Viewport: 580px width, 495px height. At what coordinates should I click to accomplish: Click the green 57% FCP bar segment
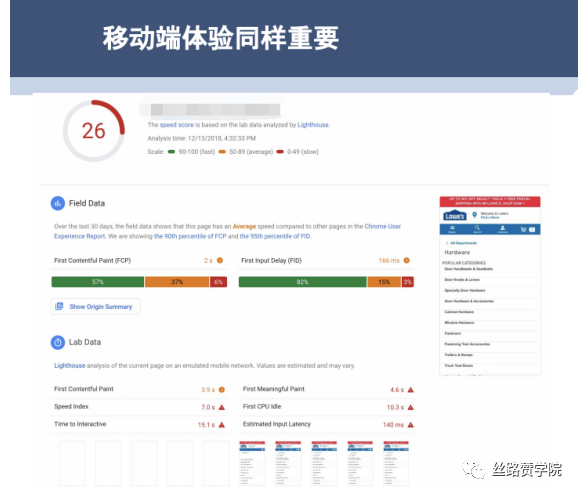click(98, 282)
